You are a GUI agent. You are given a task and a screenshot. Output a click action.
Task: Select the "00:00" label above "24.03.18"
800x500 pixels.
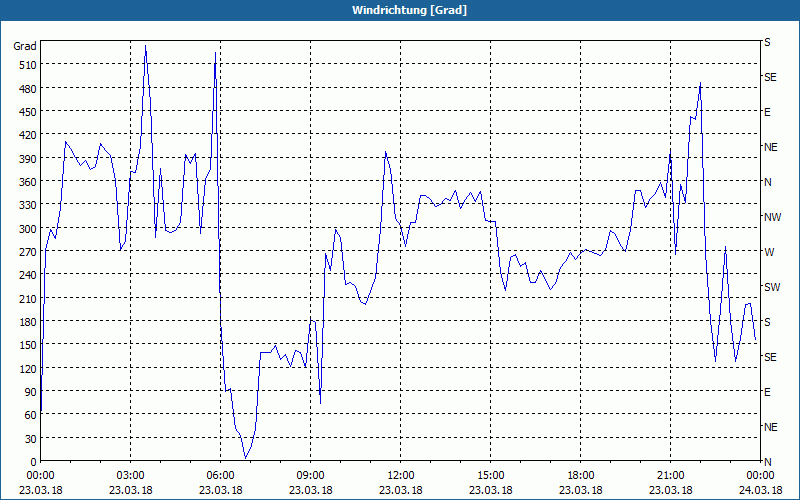[760, 476]
